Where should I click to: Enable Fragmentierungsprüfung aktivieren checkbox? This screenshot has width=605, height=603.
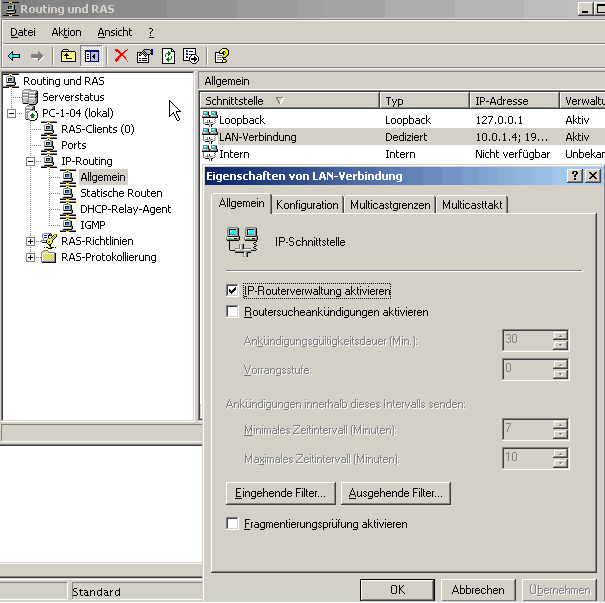click(x=232, y=524)
